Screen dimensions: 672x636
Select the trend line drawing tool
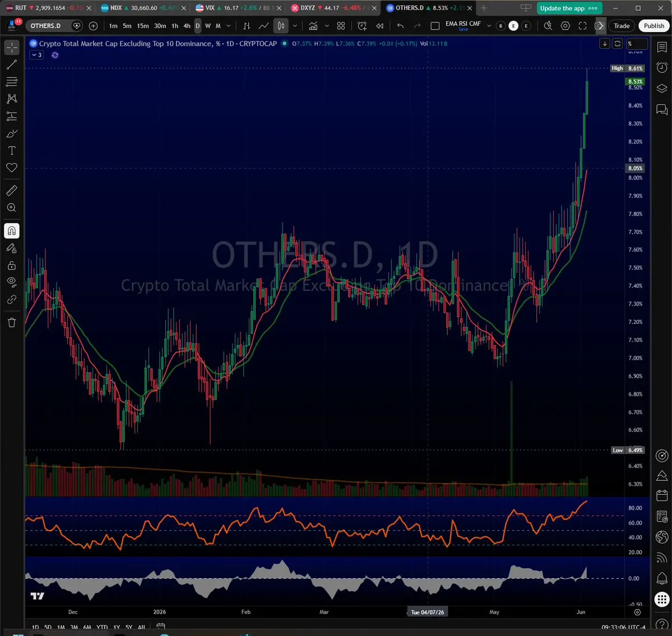tap(12, 64)
